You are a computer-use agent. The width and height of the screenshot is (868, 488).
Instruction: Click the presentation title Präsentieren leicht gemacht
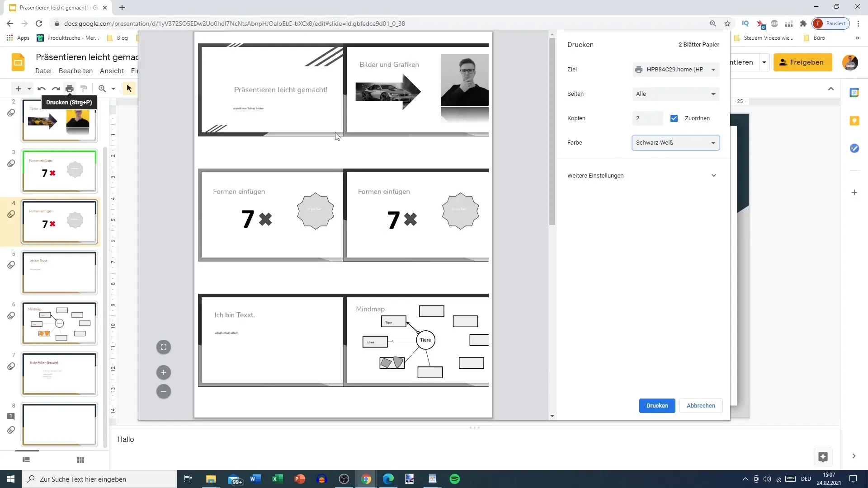87,57
